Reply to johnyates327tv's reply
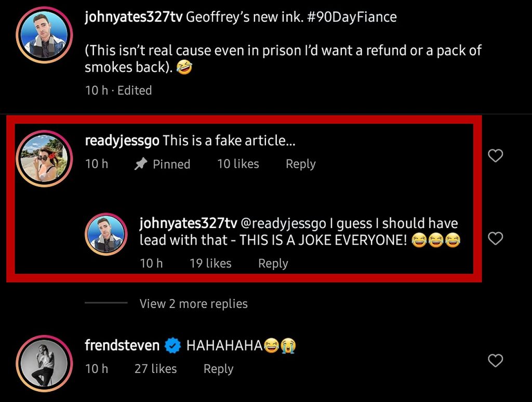Screen dimensions: 532x402 click(273, 263)
